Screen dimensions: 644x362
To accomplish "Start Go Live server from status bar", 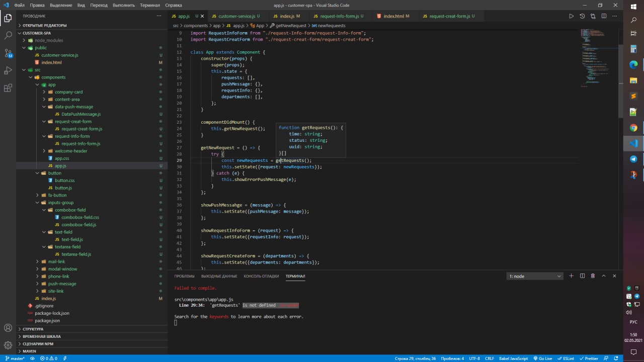I will pos(542,358).
